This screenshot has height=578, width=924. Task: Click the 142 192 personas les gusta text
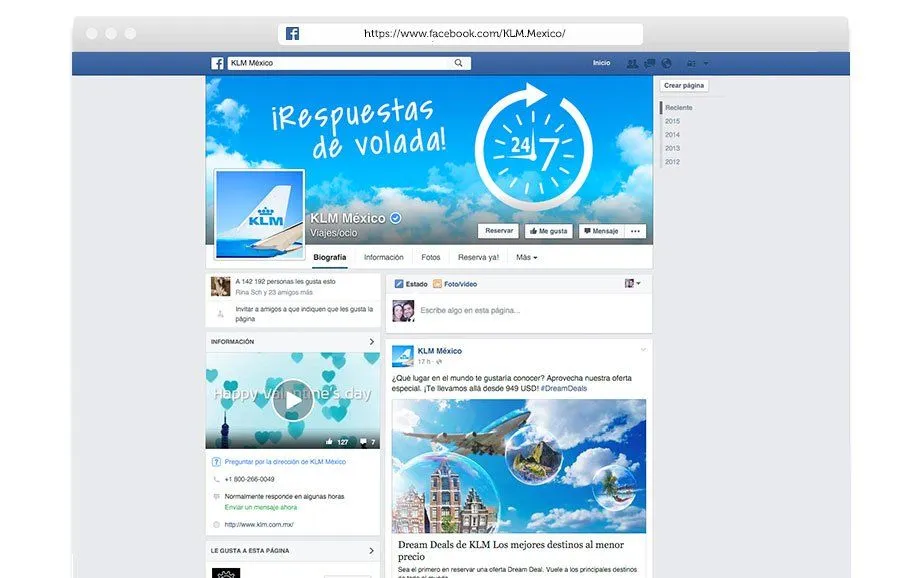coord(285,282)
